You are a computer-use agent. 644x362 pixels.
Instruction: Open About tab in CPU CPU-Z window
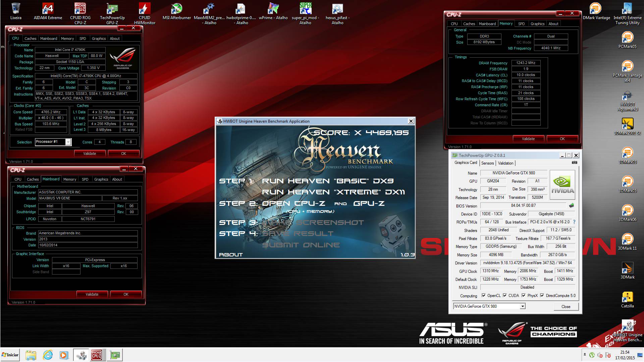(x=115, y=39)
